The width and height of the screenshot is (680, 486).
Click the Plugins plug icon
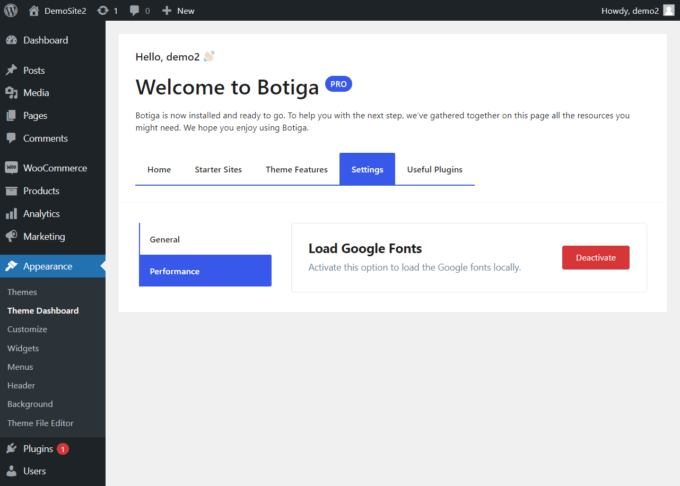pos(11,448)
